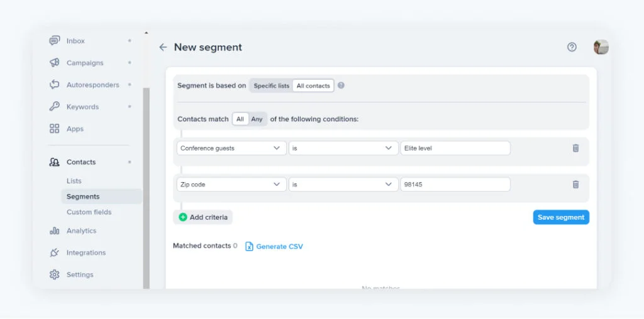Image resolution: width=644 pixels, height=319 pixels.
Task: Open the help question mark icon
Action: point(572,47)
